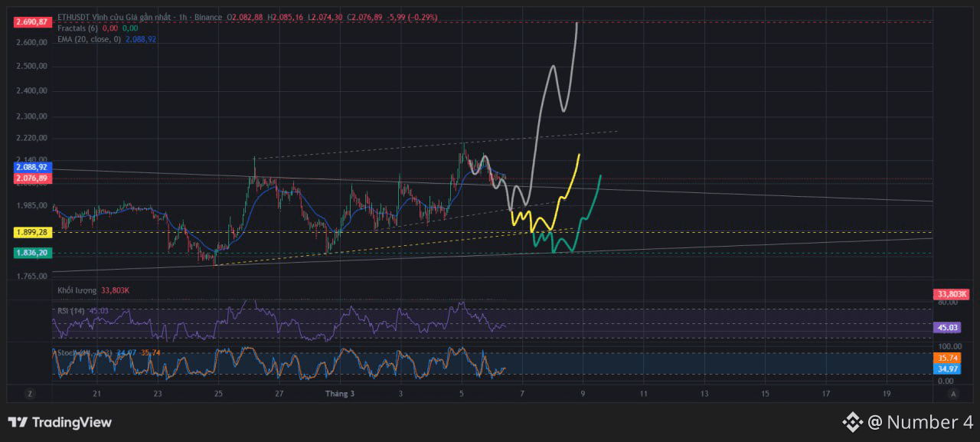The image size is (980, 442).
Task: Click the 1.985,00 price scale value
Action: [x=31, y=205]
